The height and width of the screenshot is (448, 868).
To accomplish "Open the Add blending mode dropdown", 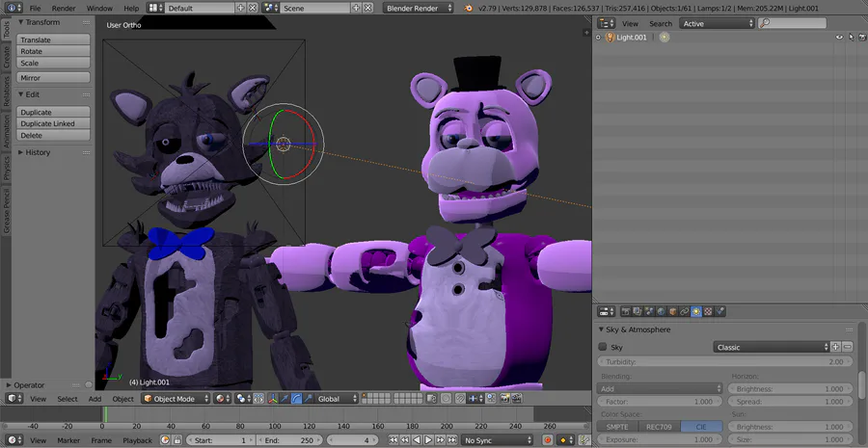I will click(x=660, y=389).
